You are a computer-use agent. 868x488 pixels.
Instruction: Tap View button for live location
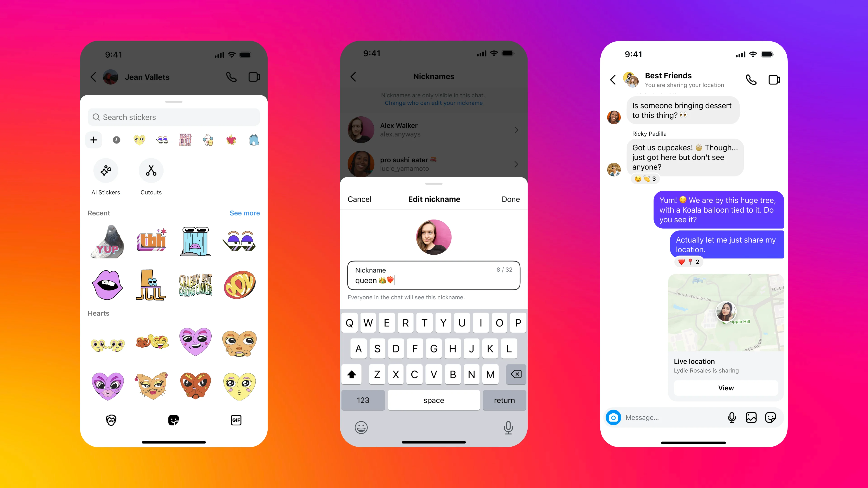click(726, 388)
